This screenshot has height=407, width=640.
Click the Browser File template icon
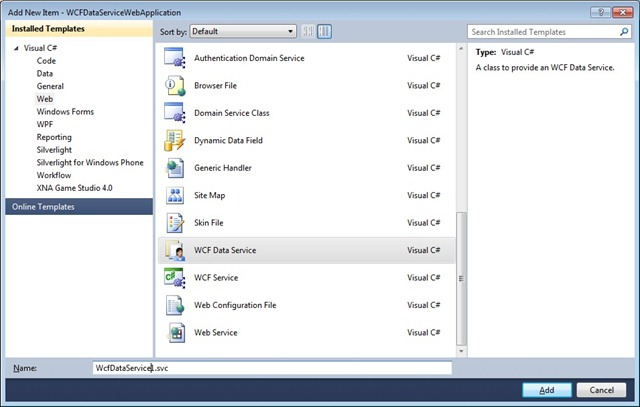[175, 86]
